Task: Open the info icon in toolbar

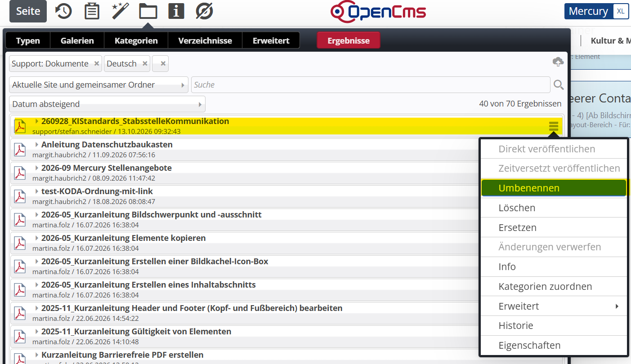Action: [x=176, y=11]
